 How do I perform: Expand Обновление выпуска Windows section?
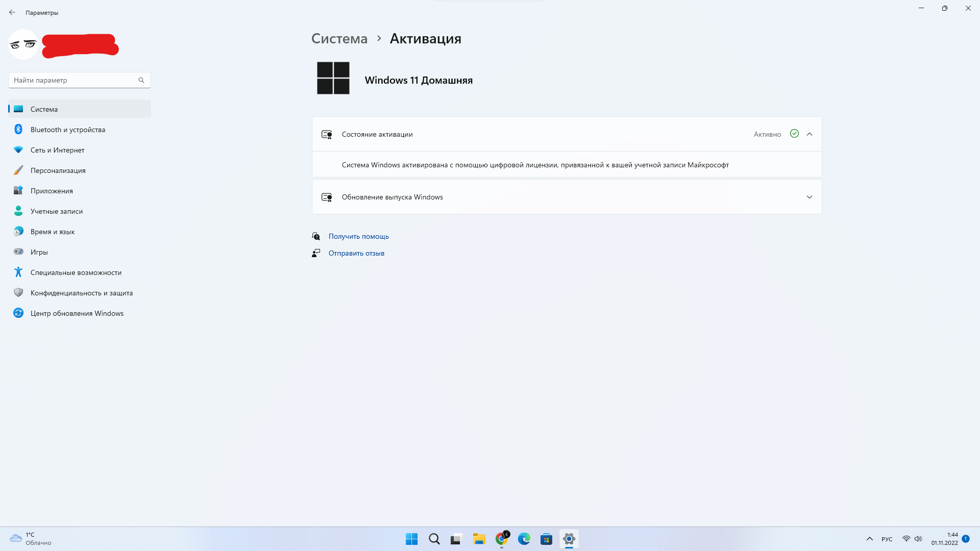(810, 197)
